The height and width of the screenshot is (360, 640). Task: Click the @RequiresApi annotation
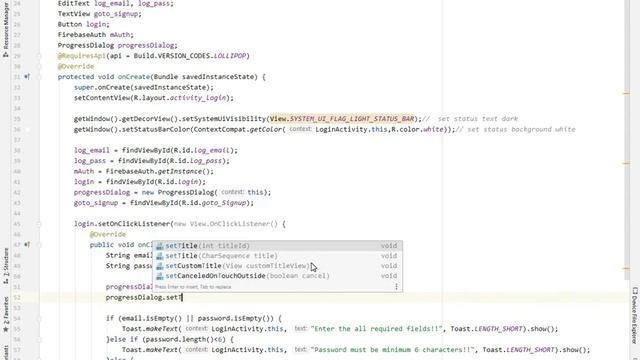click(82, 56)
